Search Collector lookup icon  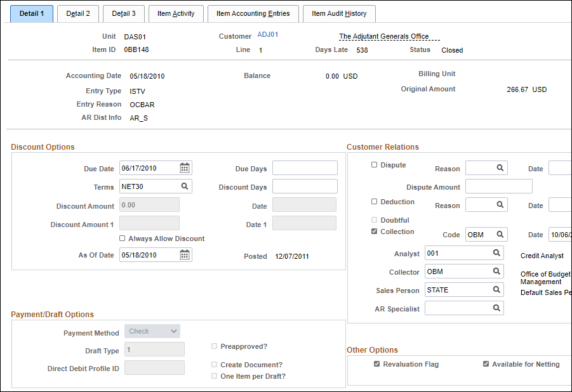[496, 271]
